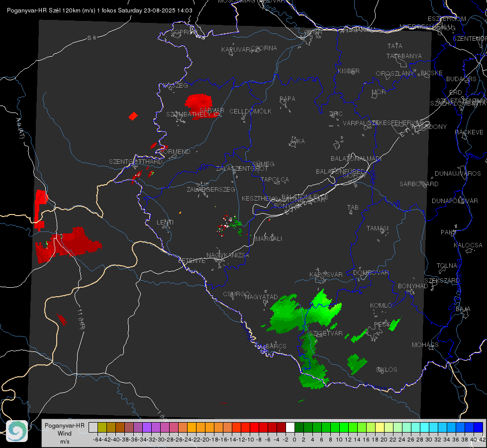Click the CSURGO town label
487x448 pixels.
click(x=236, y=294)
